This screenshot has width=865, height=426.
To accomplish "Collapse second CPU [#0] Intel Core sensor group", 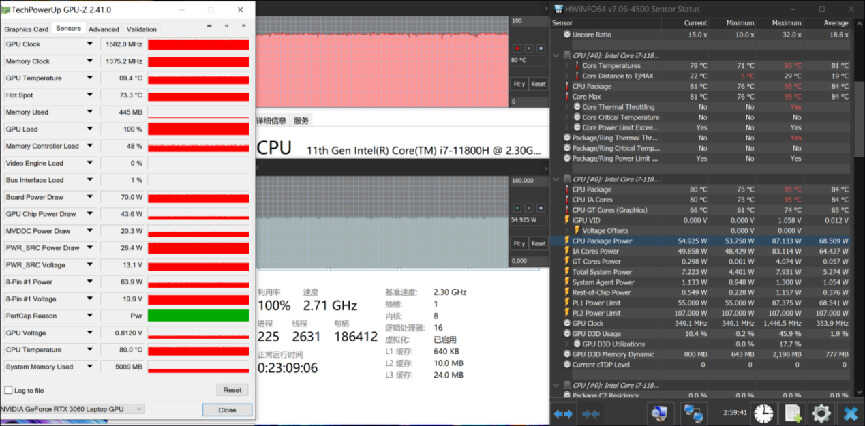I will (x=557, y=179).
